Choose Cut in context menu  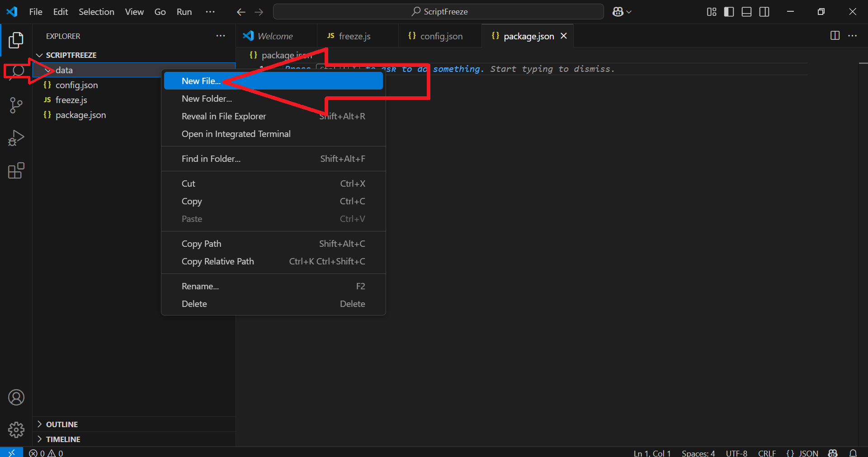[273, 184]
